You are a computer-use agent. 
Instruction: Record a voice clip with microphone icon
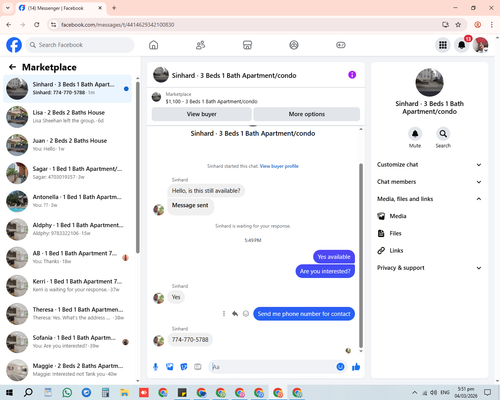tap(155, 367)
